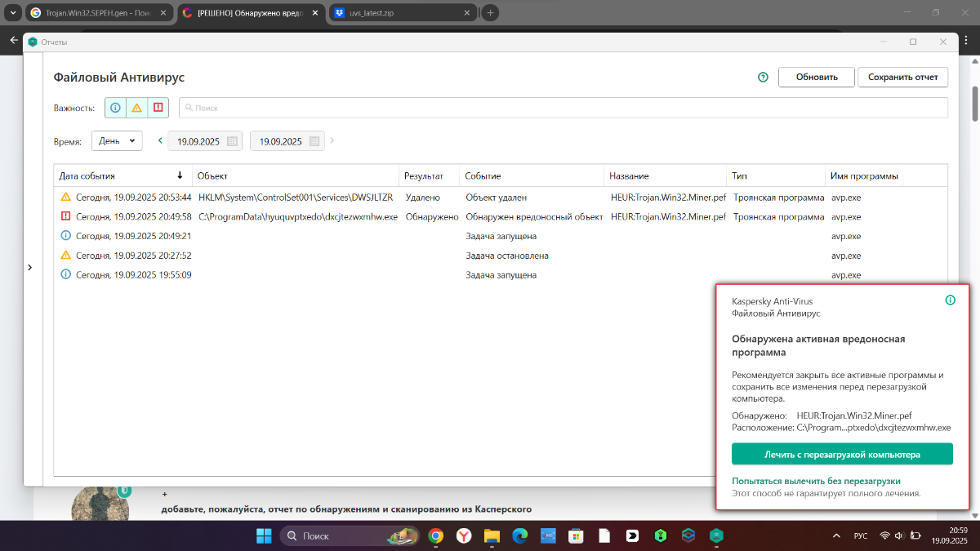Viewport: 980px width, 551px height.
Task: Click the volume speaker tray icon
Action: [x=898, y=535]
